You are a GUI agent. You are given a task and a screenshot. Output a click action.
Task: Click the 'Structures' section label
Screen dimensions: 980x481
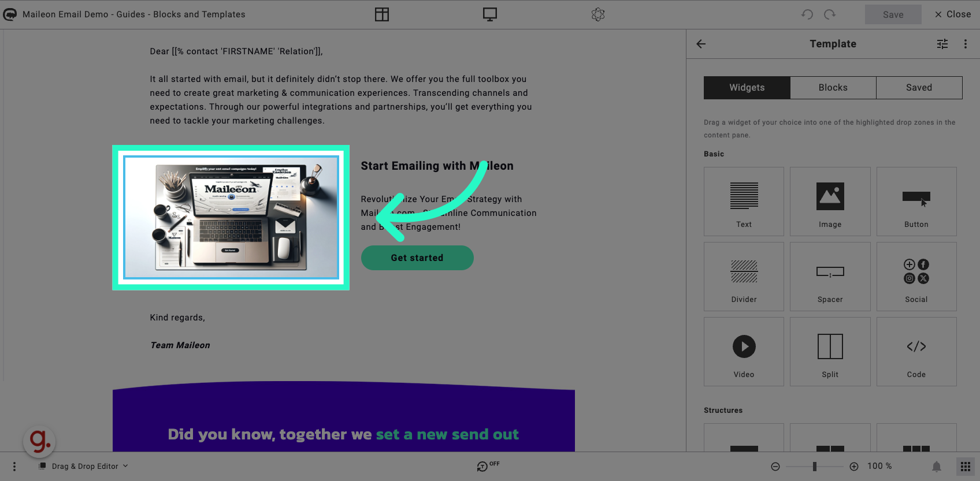pyautogui.click(x=723, y=411)
